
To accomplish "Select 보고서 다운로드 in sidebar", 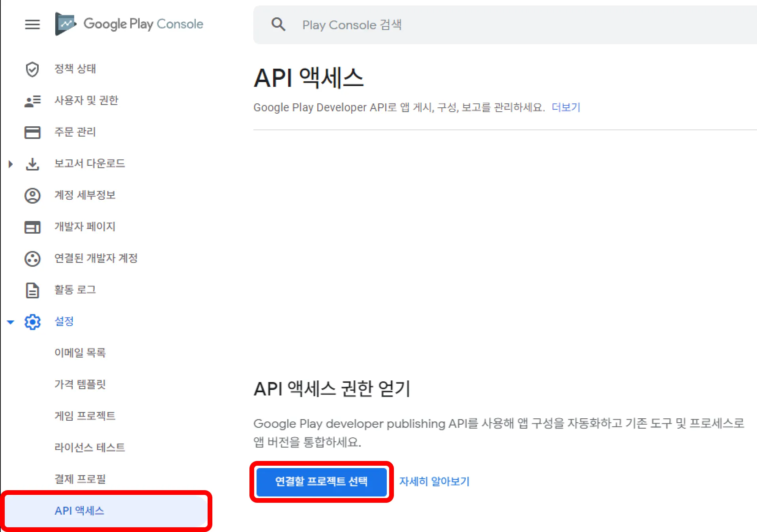I will 90,163.
